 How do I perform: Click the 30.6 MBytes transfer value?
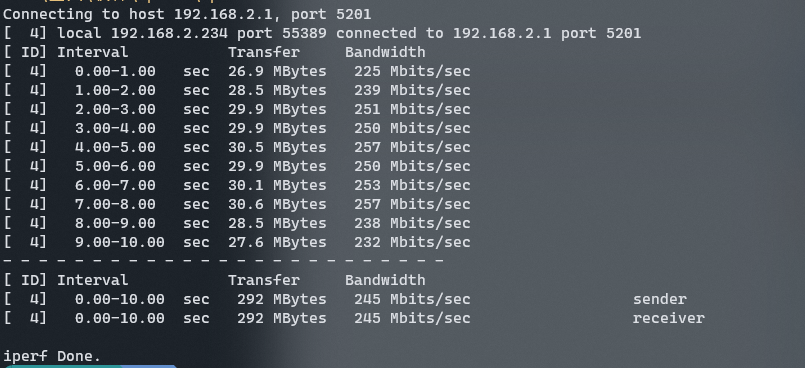[277, 204]
